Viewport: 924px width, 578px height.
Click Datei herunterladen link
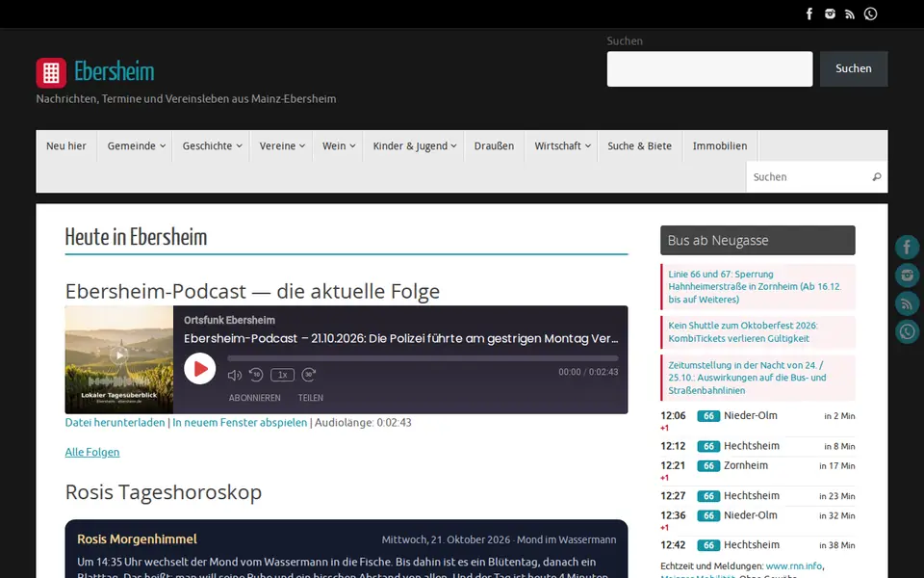[x=115, y=422]
